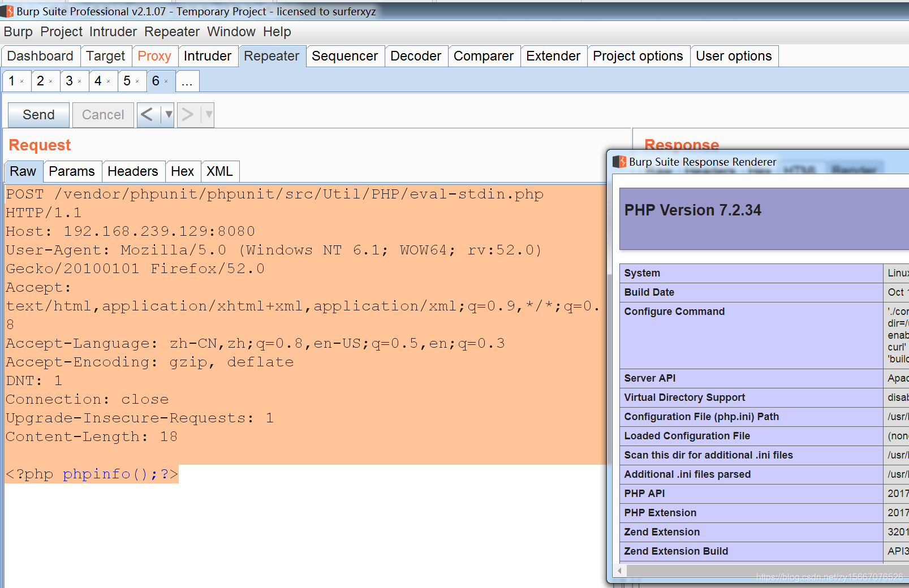The height and width of the screenshot is (588, 909).
Task: Select Repeater request tab 6
Action: pos(156,81)
